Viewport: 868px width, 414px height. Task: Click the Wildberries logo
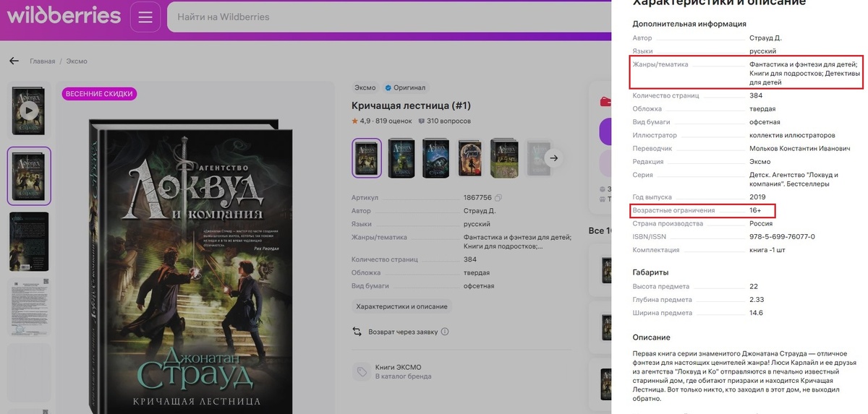pos(64,16)
